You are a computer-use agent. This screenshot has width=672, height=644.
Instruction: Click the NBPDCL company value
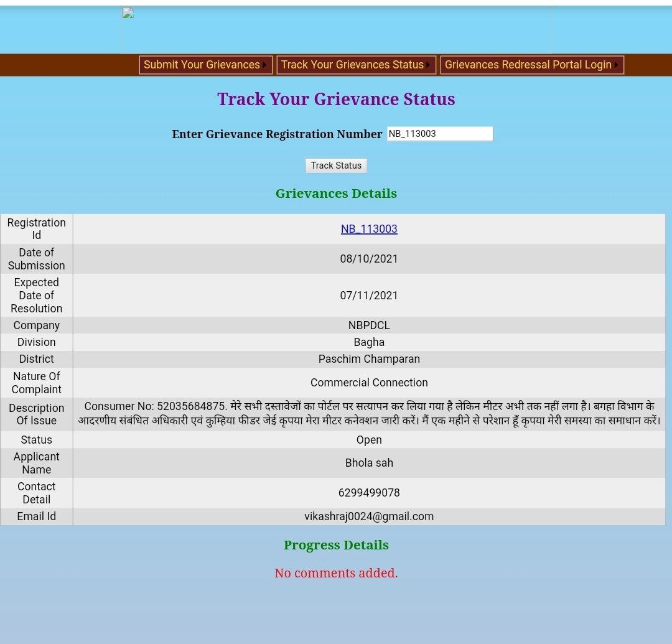pyautogui.click(x=369, y=325)
